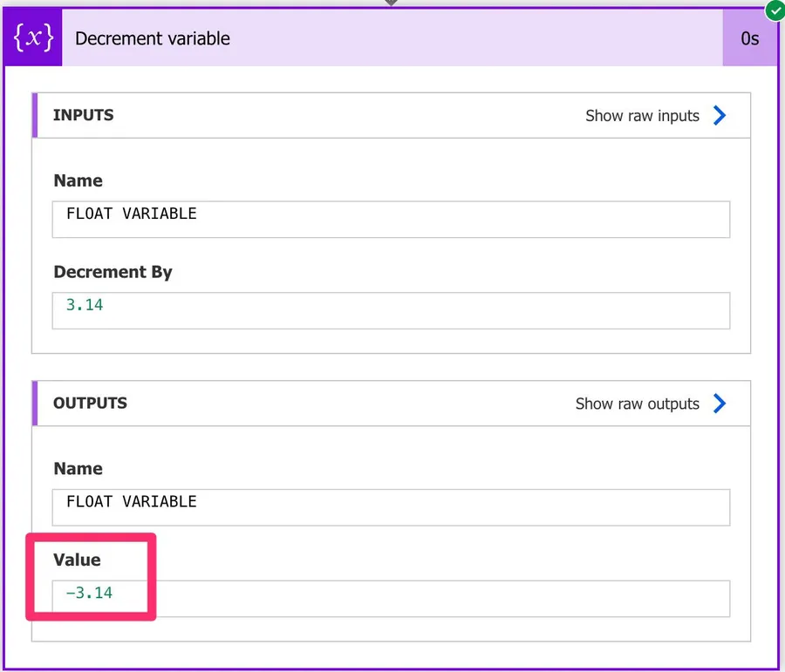Click the blue chevron beside Show raw outputs

[x=720, y=404]
